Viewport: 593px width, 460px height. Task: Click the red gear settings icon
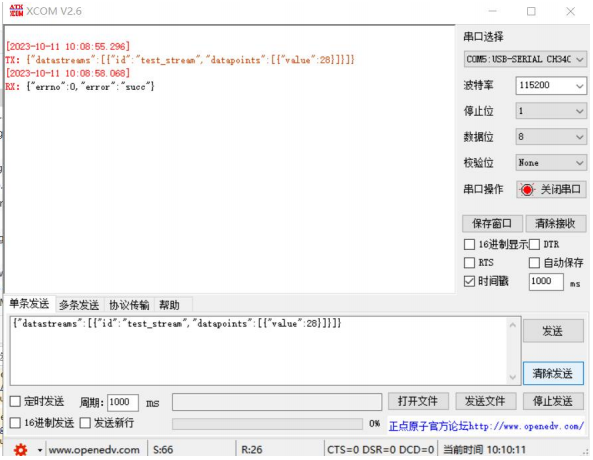pyautogui.click(x=20, y=449)
